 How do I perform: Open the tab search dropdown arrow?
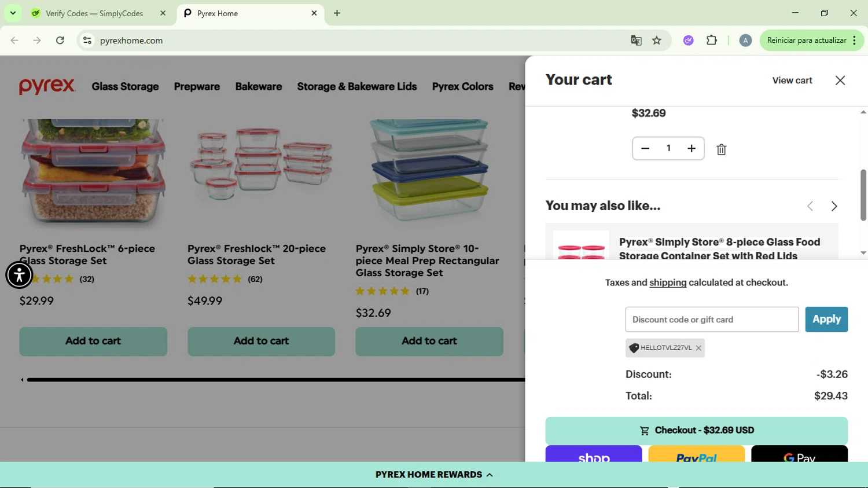click(x=13, y=13)
